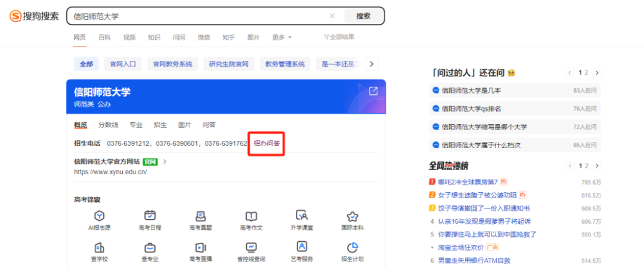Select the 全部 filter chip

[x=86, y=64]
